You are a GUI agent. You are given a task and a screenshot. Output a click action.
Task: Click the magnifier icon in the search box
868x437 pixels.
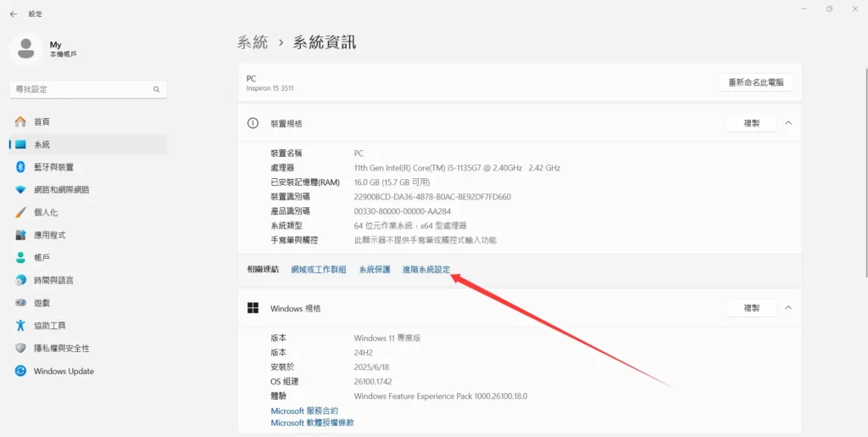point(157,89)
